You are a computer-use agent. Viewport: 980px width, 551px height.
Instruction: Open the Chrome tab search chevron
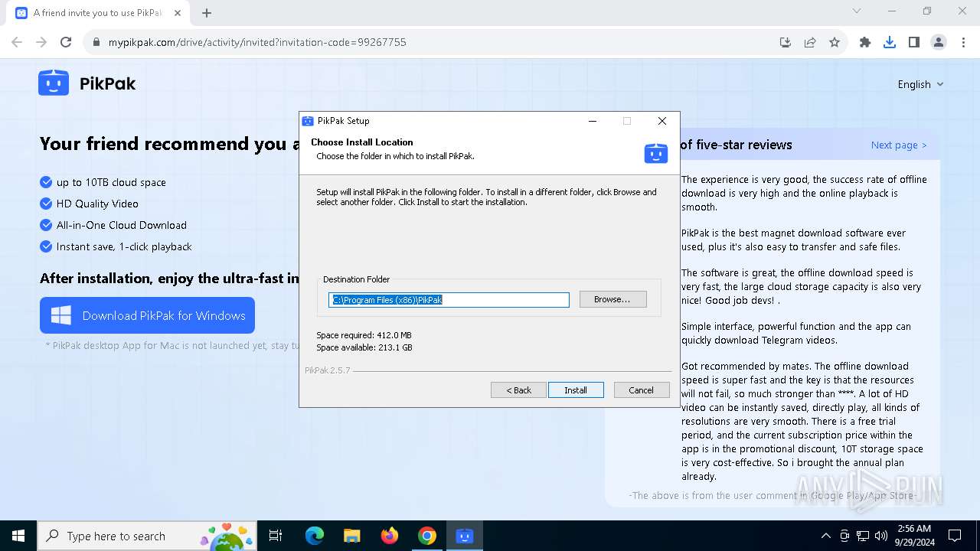857,11
